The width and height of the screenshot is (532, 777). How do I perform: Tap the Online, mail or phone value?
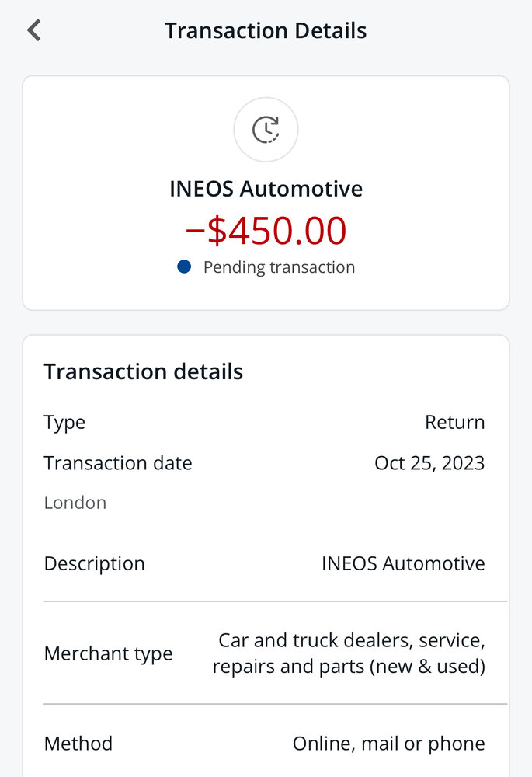[x=389, y=744]
